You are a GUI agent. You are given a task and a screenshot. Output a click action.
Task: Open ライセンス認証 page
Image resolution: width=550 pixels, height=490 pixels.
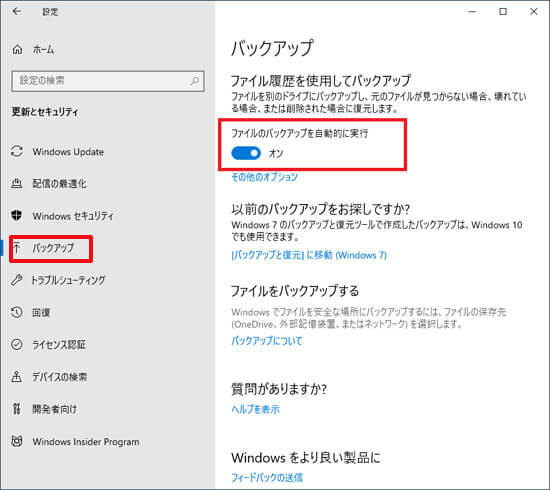[59, 345]
